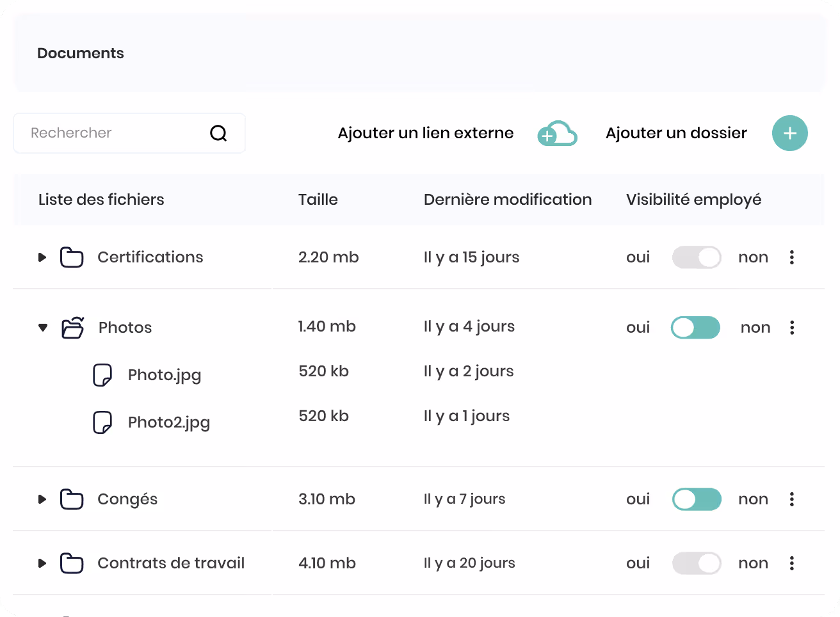Click the Il y a 2 jours date
This screenshot has height=617, width=840.
[469, 371]
